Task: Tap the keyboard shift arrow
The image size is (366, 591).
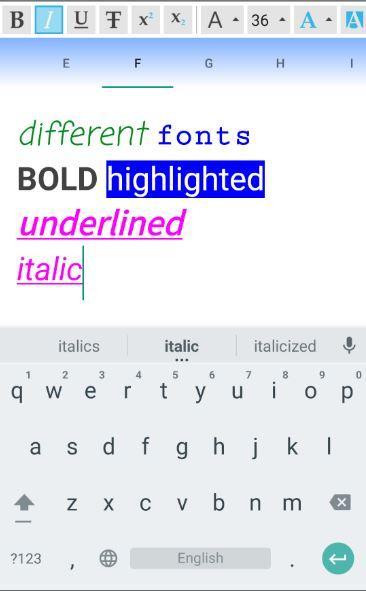Action: click(24, 503)
